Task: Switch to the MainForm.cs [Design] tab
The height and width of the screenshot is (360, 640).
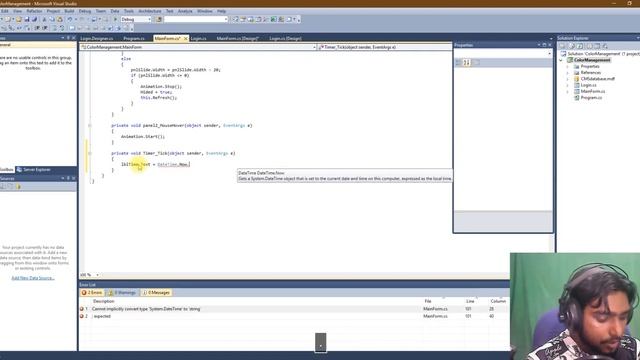Action: coord(238,38)
